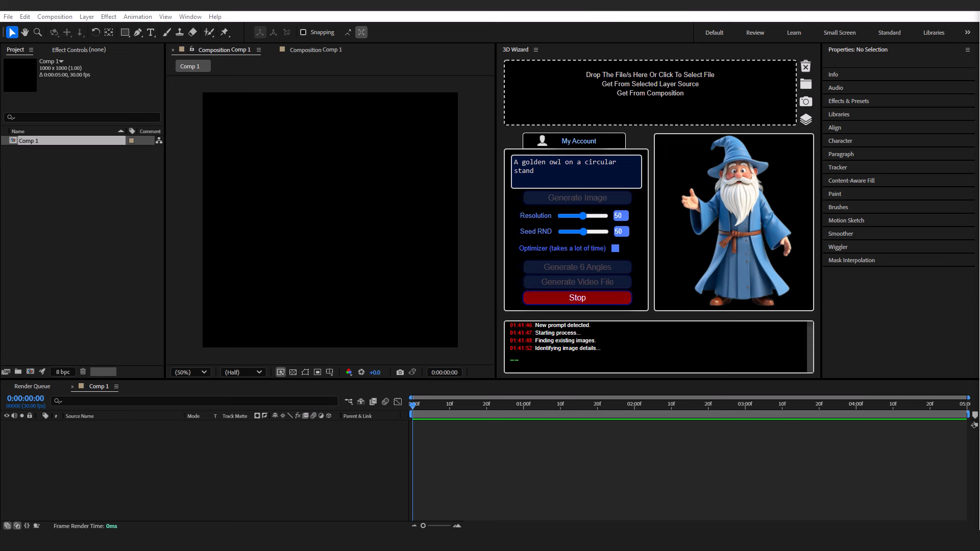Open the Half resolution dropdown
The width and height of the screenshot is (980, 551).
coord(243,372)
